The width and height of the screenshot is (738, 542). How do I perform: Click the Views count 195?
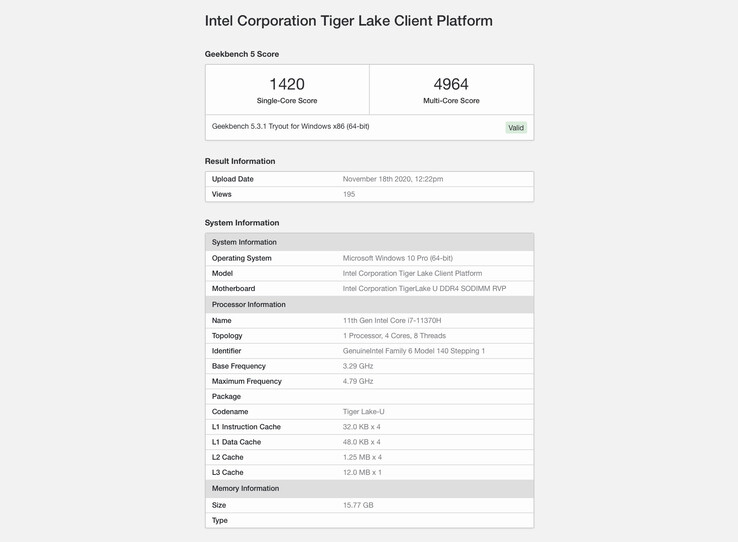pyautogui.click(x=349, y=194)
